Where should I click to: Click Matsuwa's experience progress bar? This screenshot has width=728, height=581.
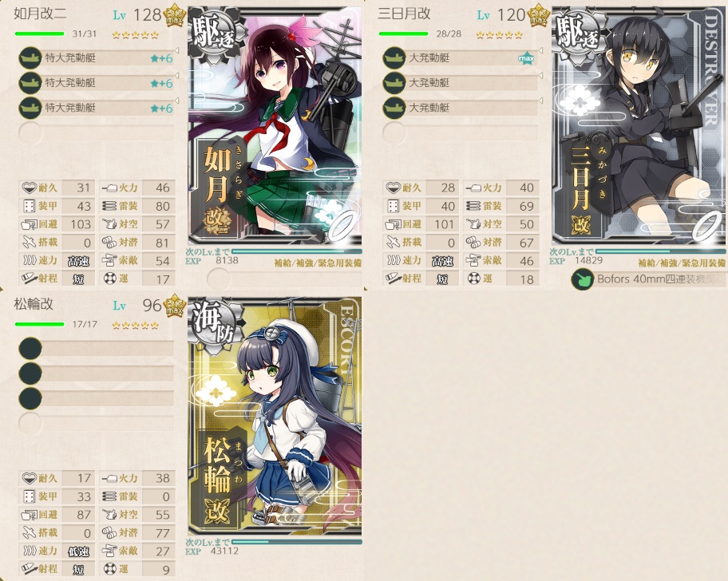coord(297,542)
